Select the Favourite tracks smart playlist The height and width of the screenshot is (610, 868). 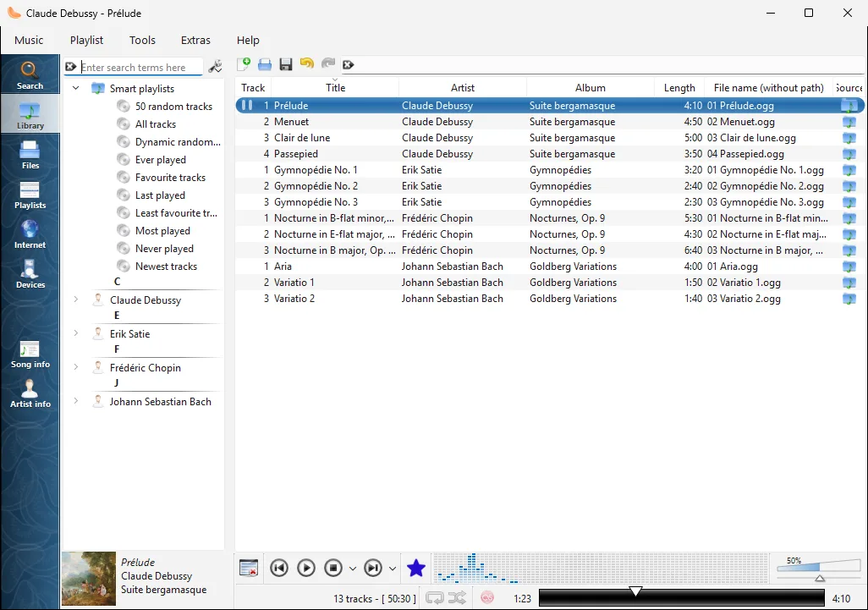pos(170,177)
